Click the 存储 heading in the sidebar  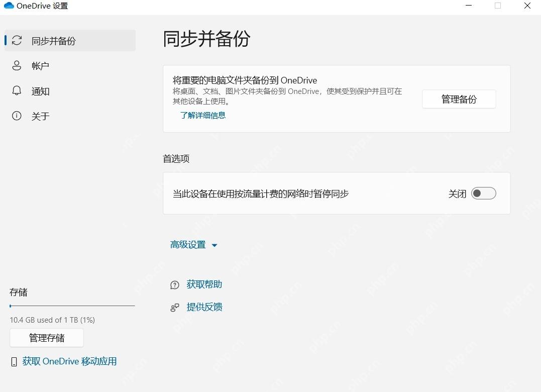pyautogui.click(x=18, y=292)
